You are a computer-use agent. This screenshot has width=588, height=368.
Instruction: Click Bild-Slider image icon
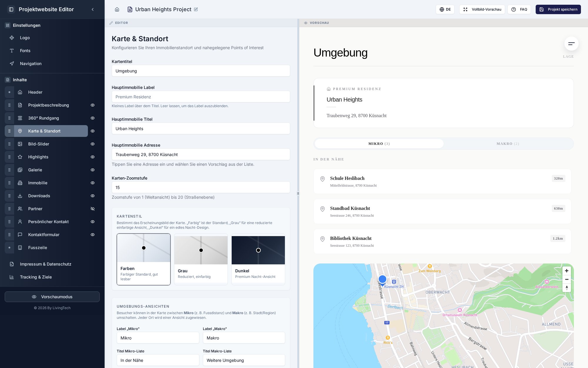[20, 144]
